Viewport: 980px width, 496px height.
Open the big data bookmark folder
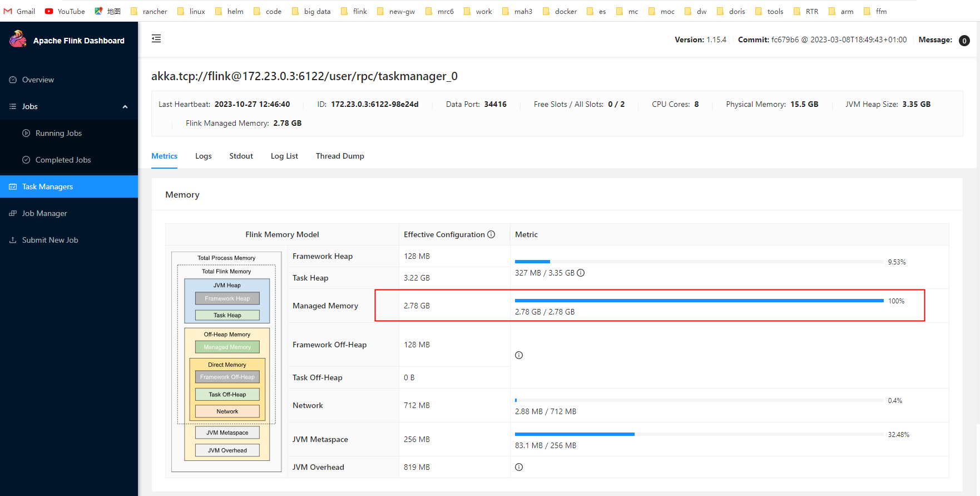[311, 11]
